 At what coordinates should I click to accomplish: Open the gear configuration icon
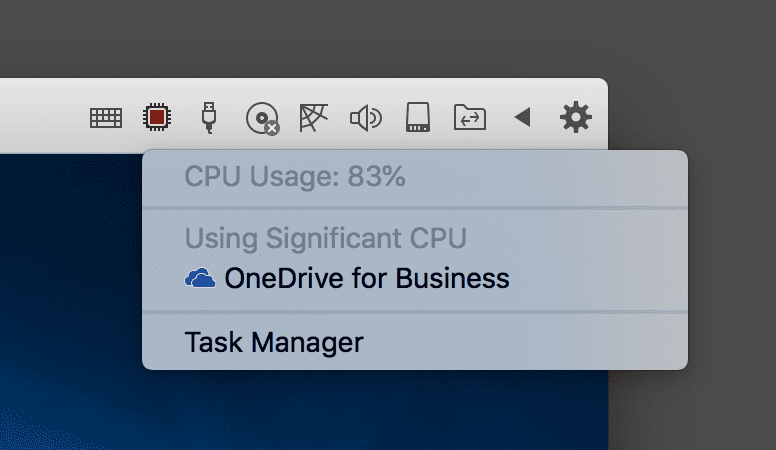coord(576,117)
